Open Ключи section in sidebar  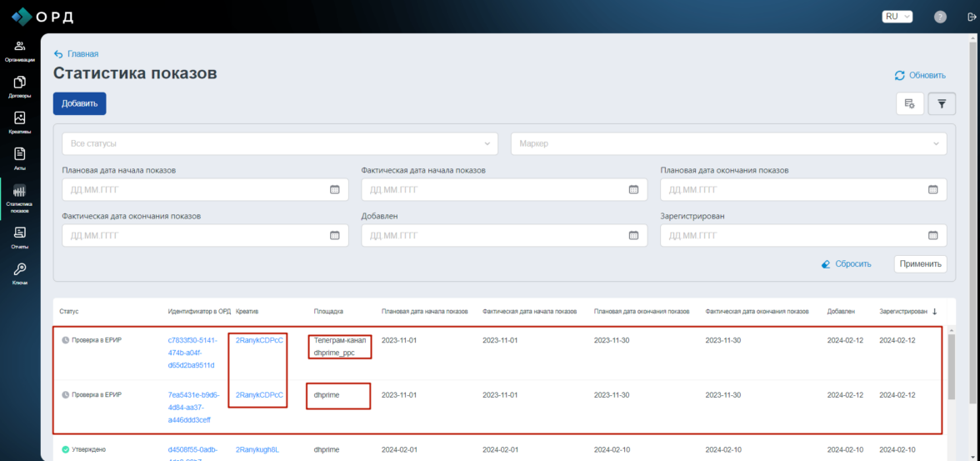(20, 273)
